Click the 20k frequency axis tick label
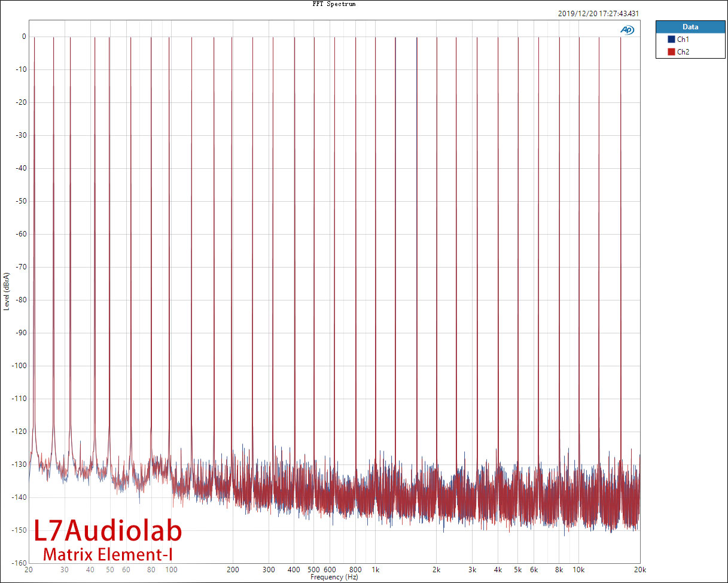Image resolution: width=728 pixels, height=583 pixels. pos(640,570)
